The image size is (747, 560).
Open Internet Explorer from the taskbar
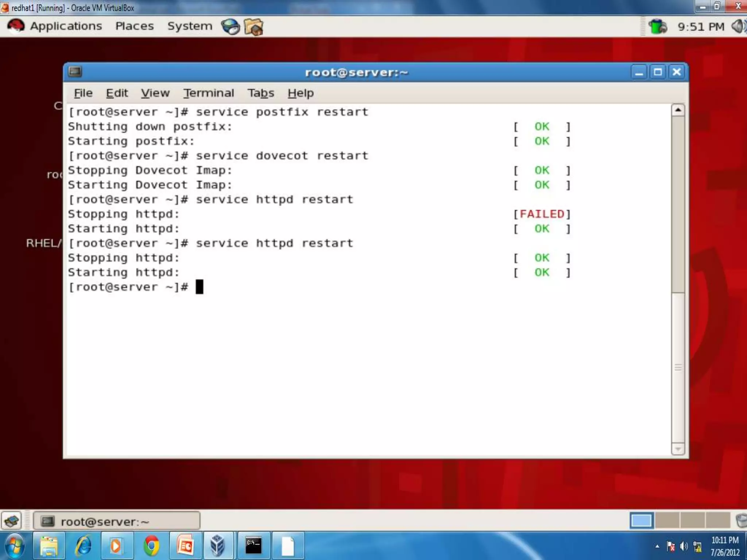click(x=84, y=546)
